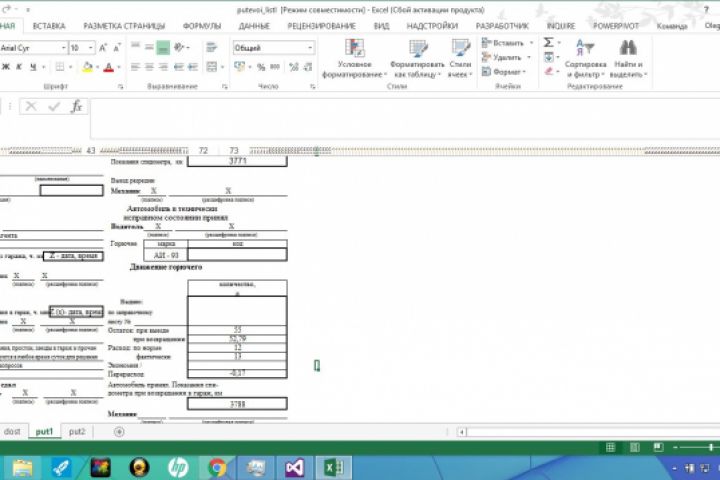
Task: Open the merge cells dropdown arrow
Action: coord(223,68)
